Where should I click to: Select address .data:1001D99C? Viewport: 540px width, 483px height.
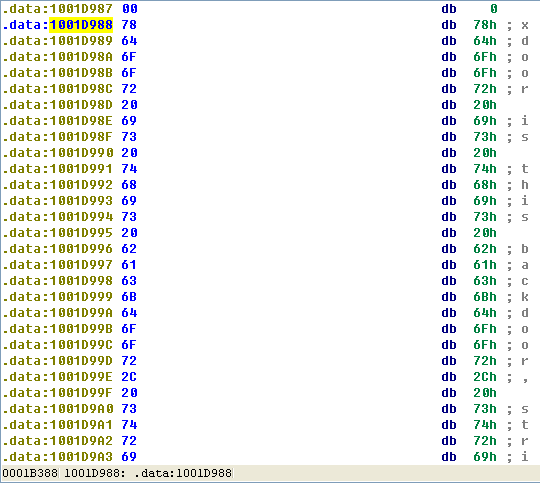pos(58,345)
